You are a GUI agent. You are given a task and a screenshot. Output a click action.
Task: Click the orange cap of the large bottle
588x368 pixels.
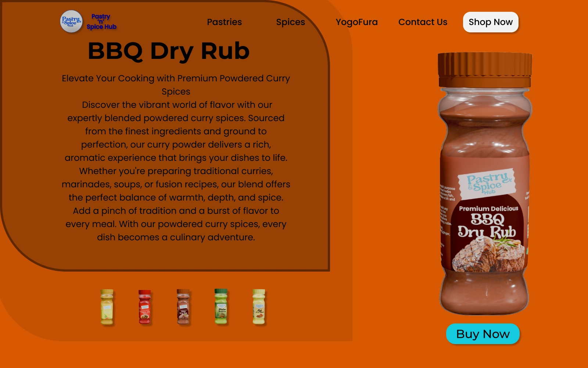coord(485,70)
